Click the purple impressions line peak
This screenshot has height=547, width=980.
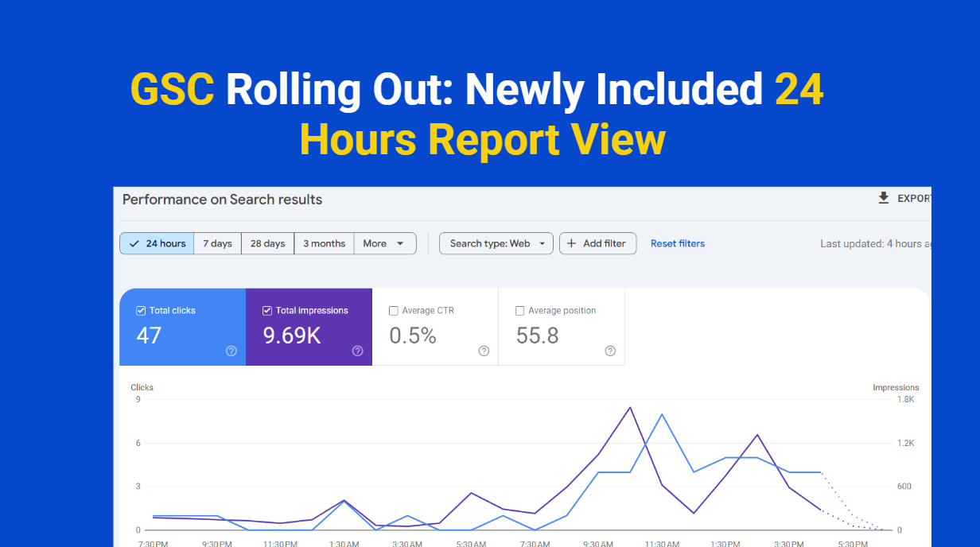pos(630,407)
